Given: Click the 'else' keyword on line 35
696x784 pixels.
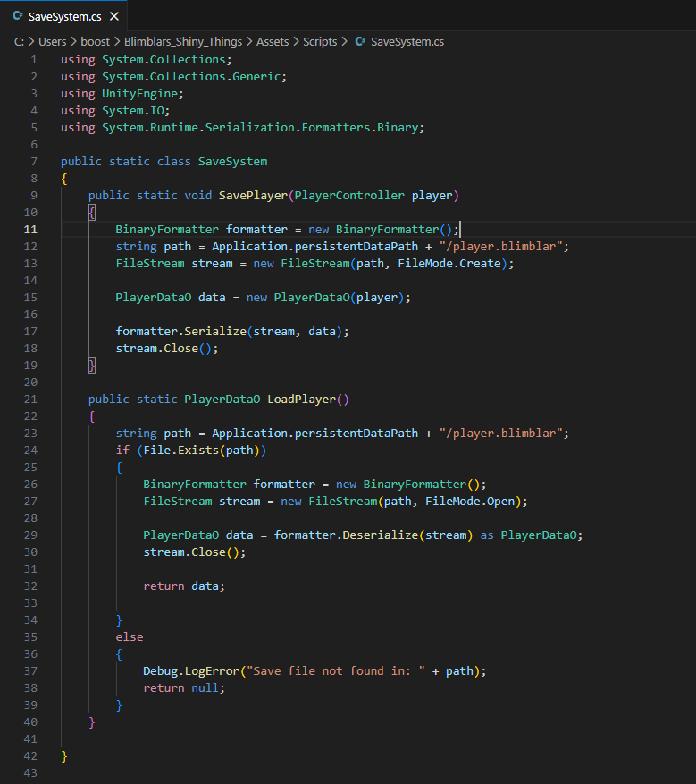Looking at the screenshot, I should coord(130,637).
